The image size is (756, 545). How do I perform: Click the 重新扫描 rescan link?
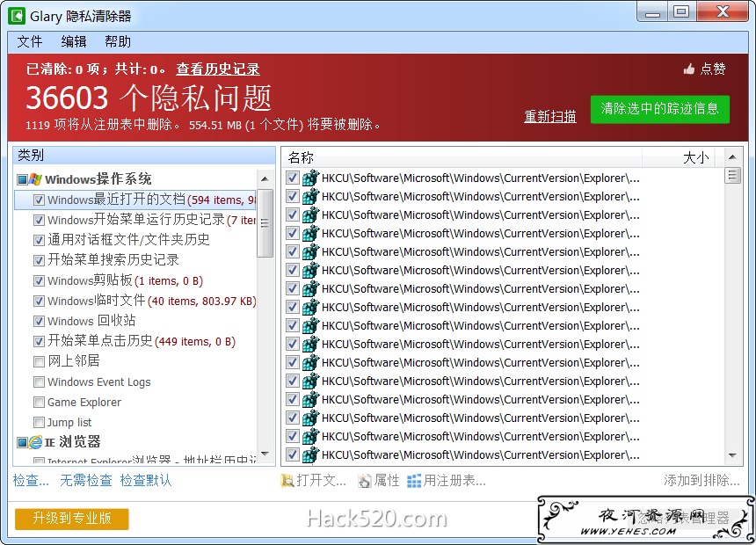[550, 116]
